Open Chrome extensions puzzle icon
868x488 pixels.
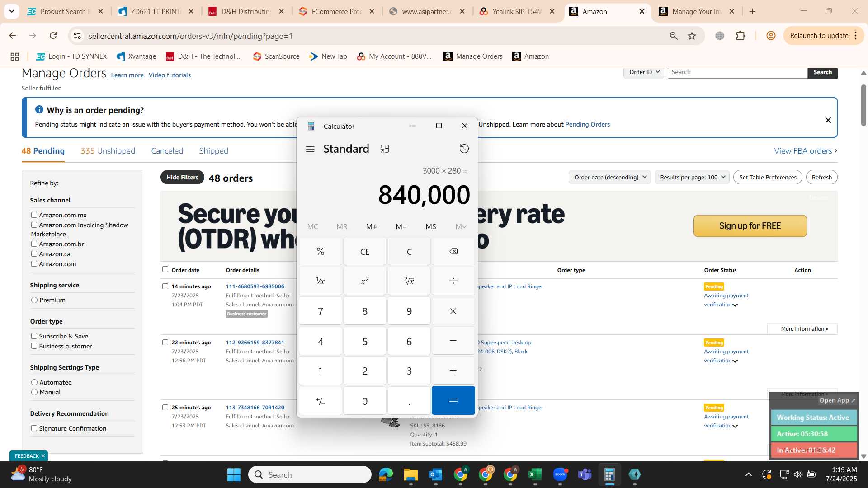click(741, 36)
